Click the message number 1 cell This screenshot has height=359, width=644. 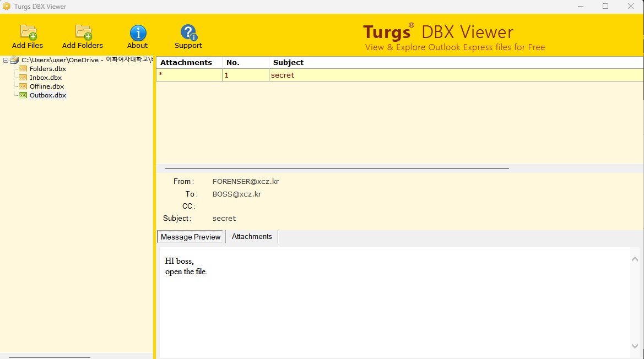[x=246, y=75]
